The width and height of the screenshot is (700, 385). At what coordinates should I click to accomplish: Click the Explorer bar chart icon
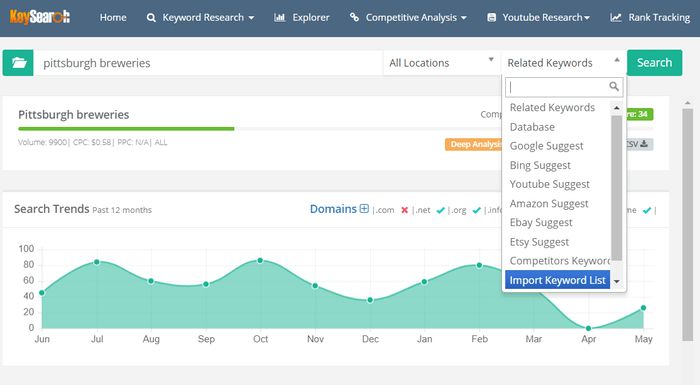(279, 17)
